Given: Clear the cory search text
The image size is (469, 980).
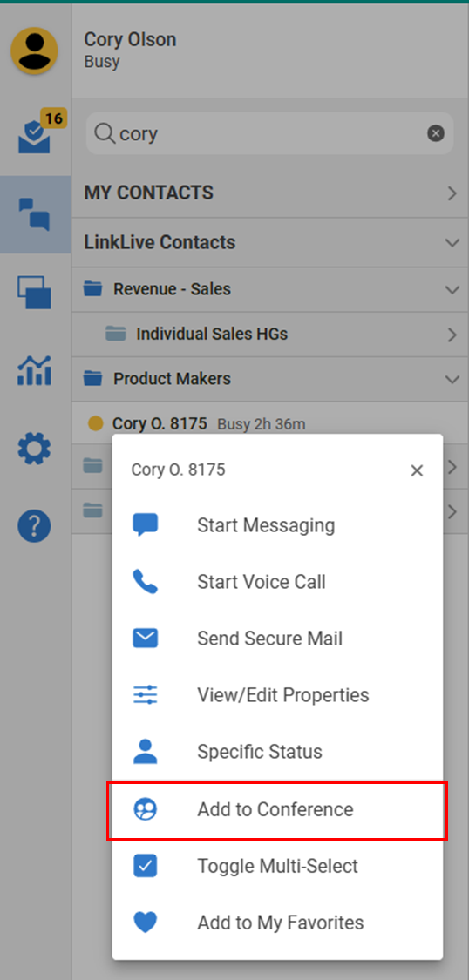Looking at the screenshot, I should pyautogui.click(x=436, y=133).
